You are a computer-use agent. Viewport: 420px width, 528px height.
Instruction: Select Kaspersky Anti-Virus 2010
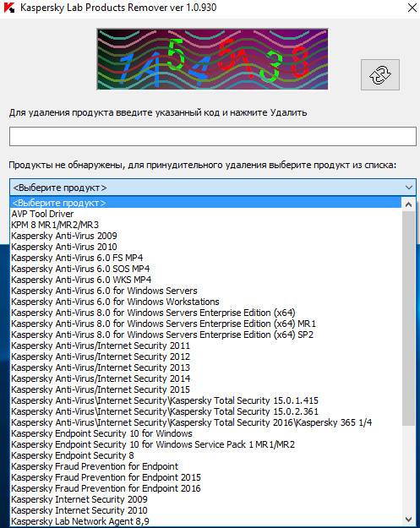[x=206, y=247]
